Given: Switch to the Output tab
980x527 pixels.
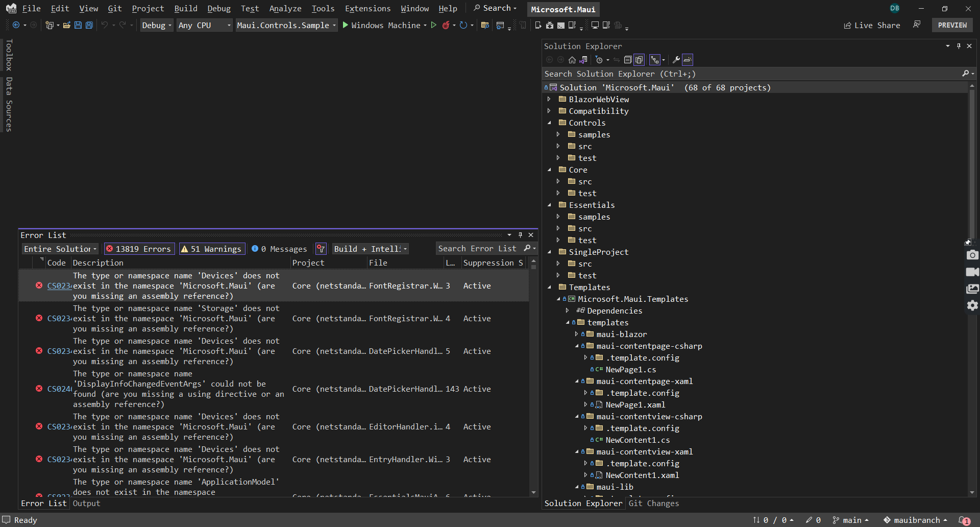Looking at the screenshot, I should [x=86, y=503].
